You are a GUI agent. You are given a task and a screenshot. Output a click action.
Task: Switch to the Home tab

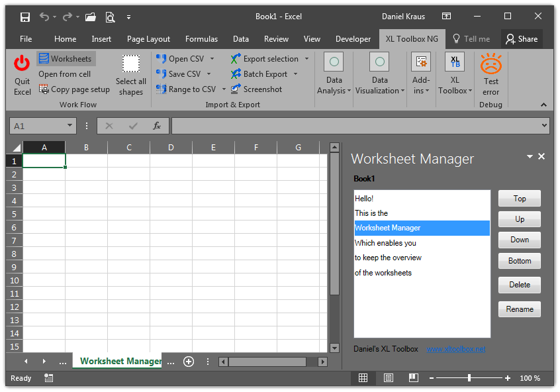pos(65,39)
